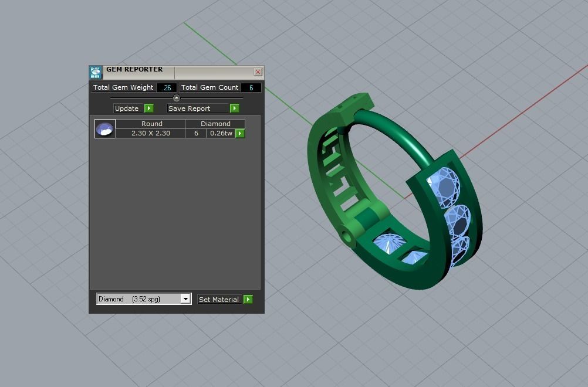Click the 'Total Gem Count' label
This screenshot has width=588, height=387.
click(x=209, y=88)
